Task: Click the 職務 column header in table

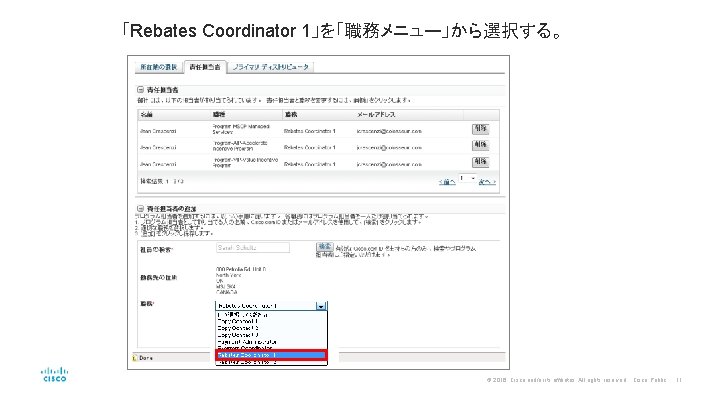Action: point(291,114)
